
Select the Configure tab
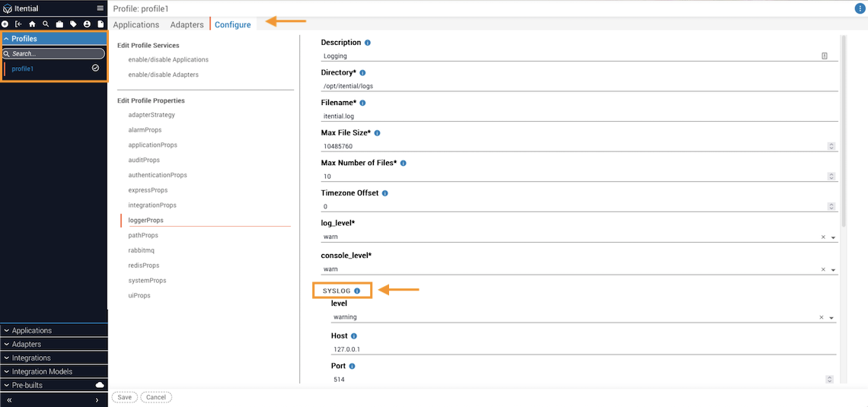coord(232,25)
